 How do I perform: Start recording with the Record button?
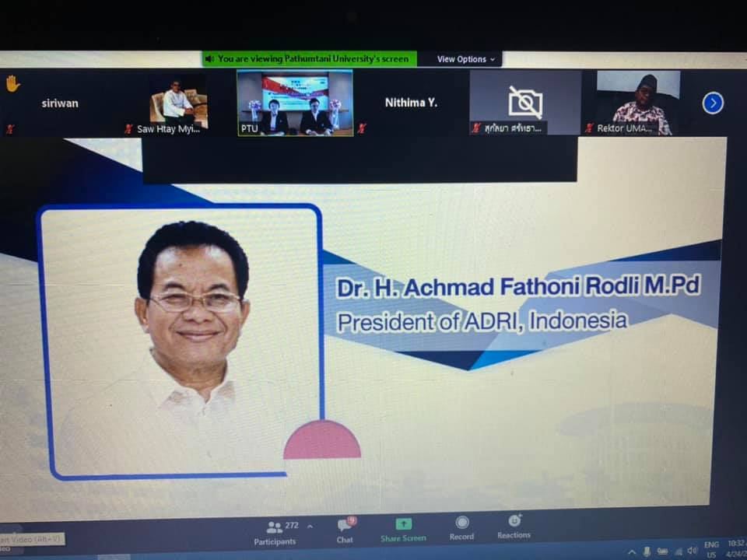coord(461,525)
